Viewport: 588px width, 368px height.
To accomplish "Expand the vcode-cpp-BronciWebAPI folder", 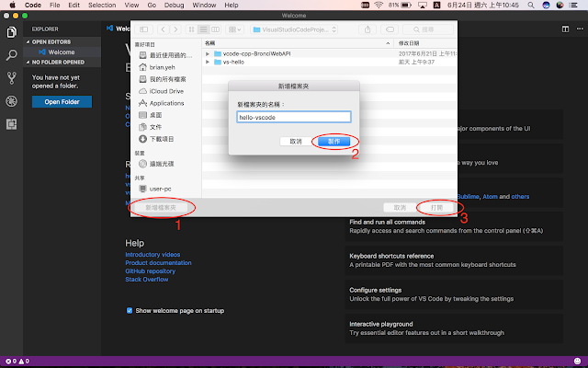I will click(208, 53).
